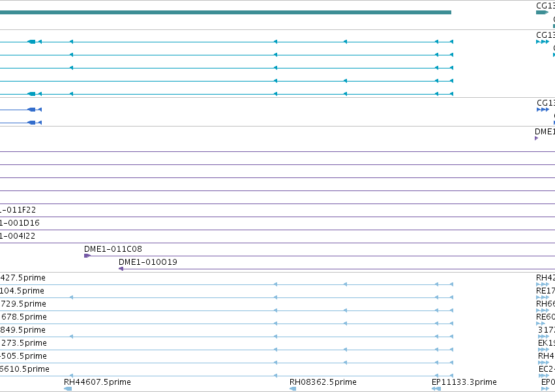Select the exon box on the lower dark-blue transcript
This screenshot has height=392, width=555.
[31, 123]
